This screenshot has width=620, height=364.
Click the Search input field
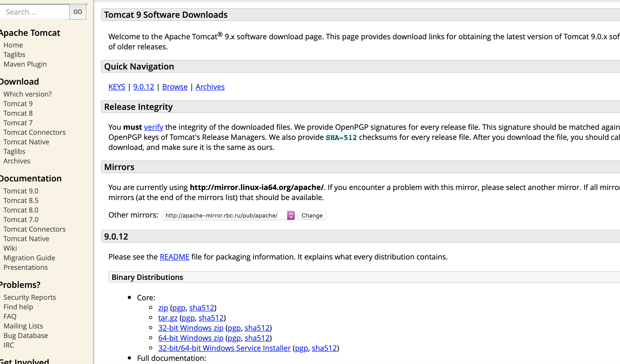(34, 12)
